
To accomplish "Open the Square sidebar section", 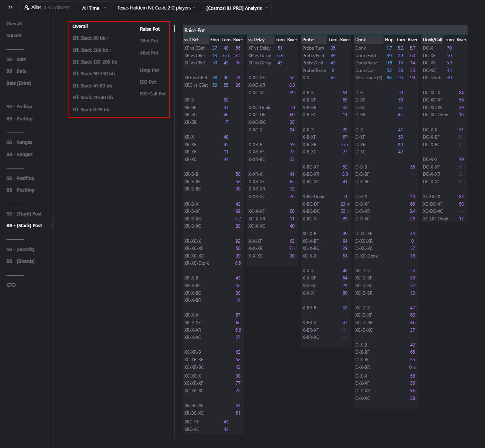I will tap(14, 36).
